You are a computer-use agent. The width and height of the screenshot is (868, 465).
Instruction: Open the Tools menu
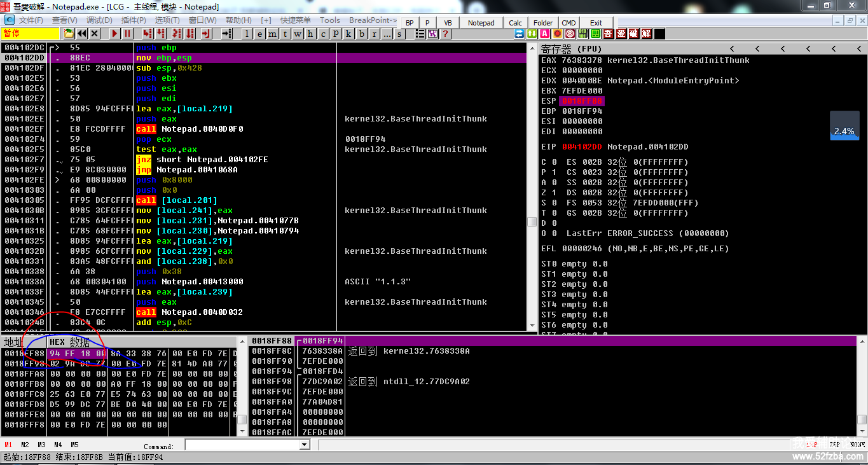329,20
